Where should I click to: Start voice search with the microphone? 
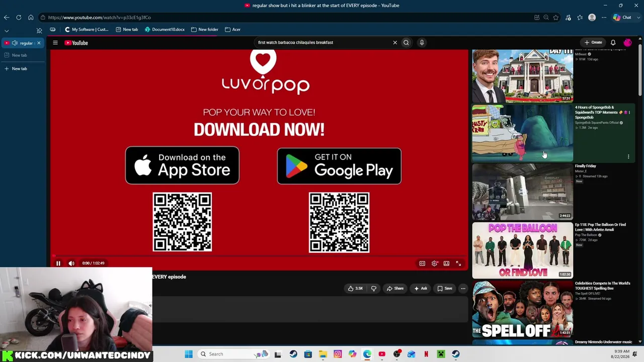pyautogui.click(x=422, y=42)
